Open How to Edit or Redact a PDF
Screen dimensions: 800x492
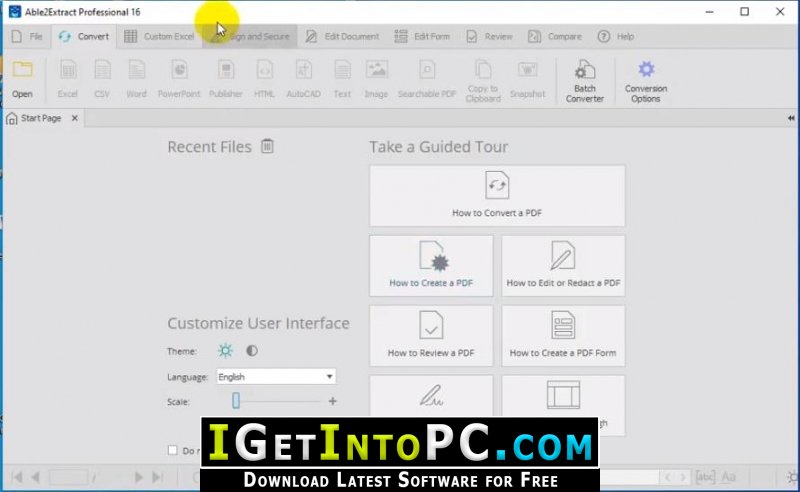click(563, 266)
